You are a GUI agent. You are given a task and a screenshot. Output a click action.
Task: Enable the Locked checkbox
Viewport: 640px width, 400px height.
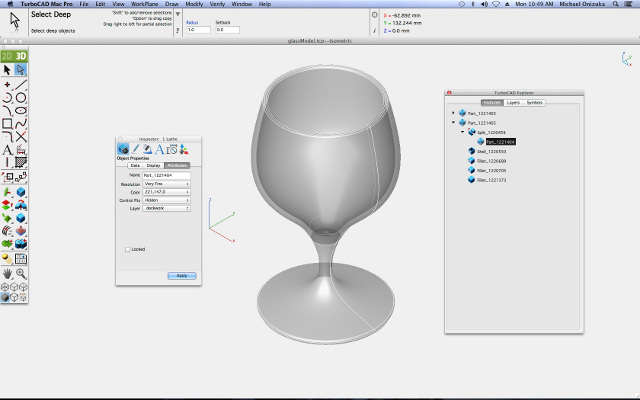point(127,249)
